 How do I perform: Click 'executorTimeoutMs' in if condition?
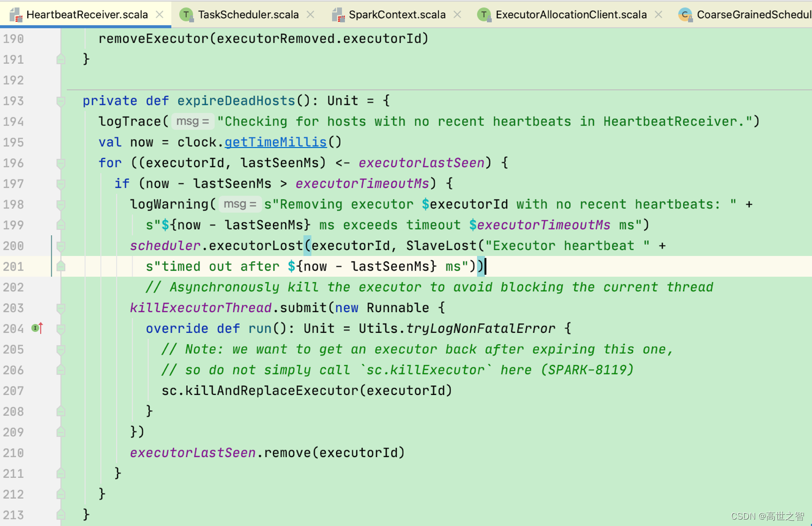pos(362,184)
